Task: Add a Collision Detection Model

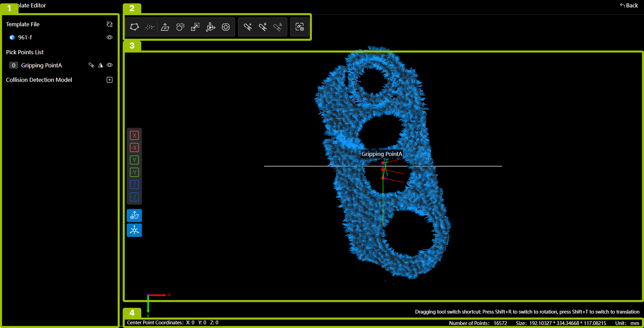Action: click(x=109, y=80)
